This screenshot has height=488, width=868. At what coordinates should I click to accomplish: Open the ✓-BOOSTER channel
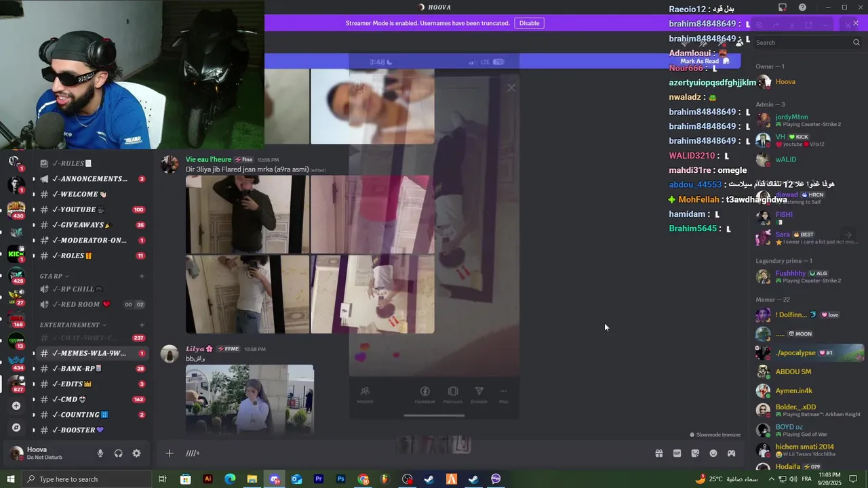coord(93,430)
